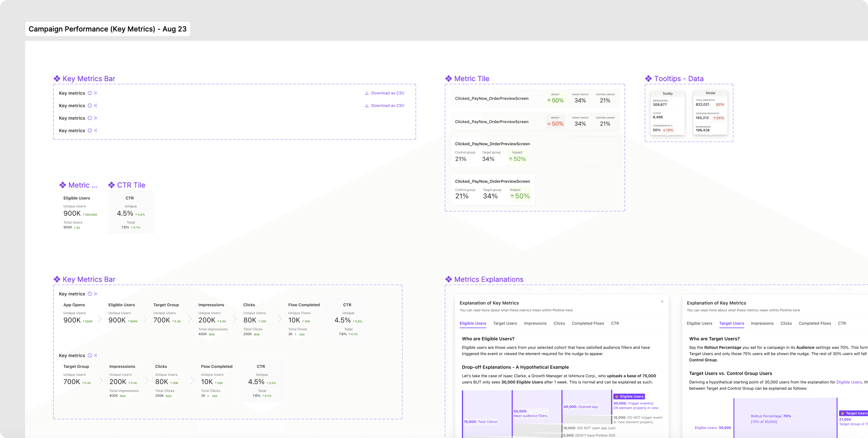Collapse the Key metrics bar above App Opens
868x438 pixels.
[96, 294]
